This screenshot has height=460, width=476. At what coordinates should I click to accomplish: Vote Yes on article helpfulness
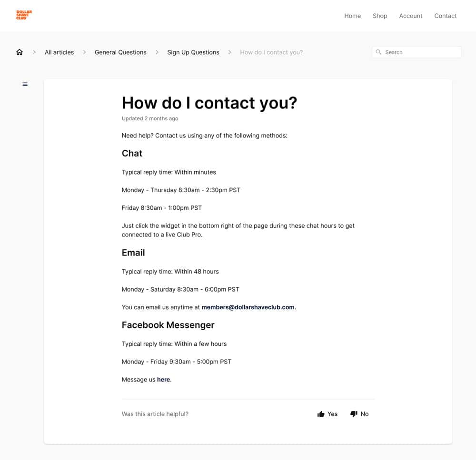[x=332, y=414]
